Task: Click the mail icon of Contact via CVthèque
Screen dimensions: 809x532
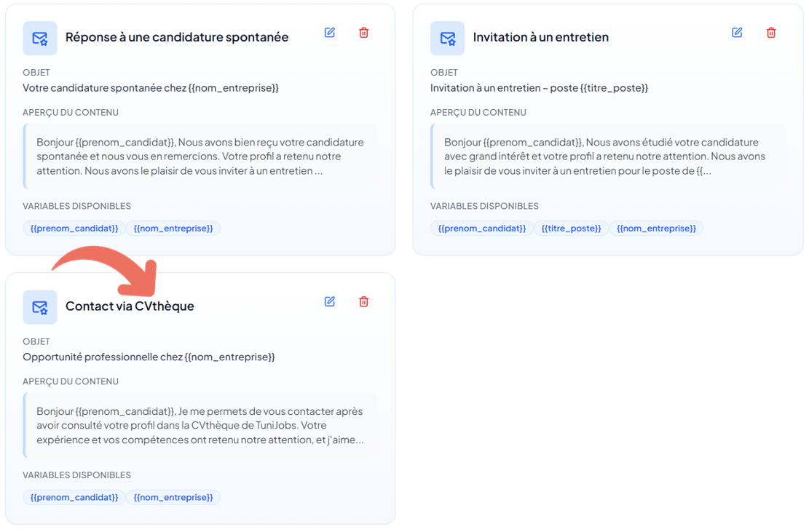Action: tap(40, 307)
